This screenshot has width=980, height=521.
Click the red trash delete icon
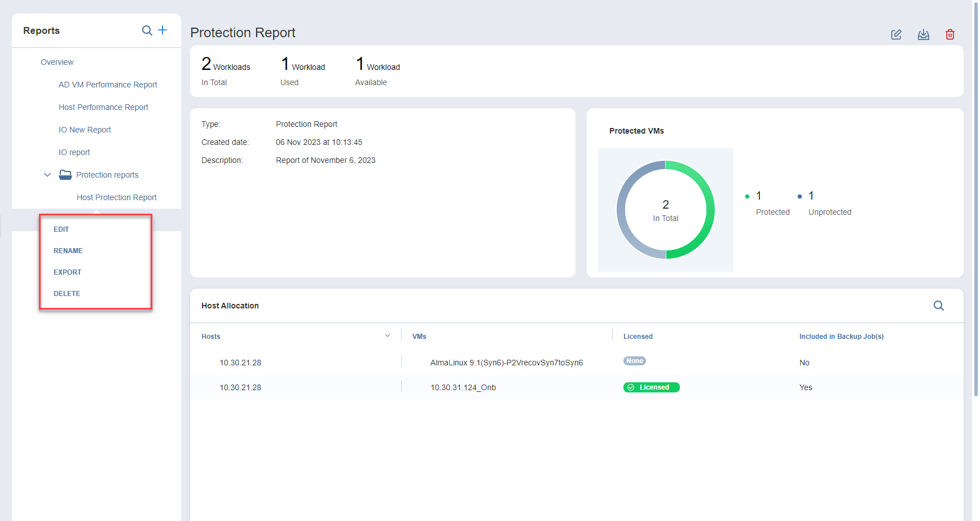click(950, 35)
